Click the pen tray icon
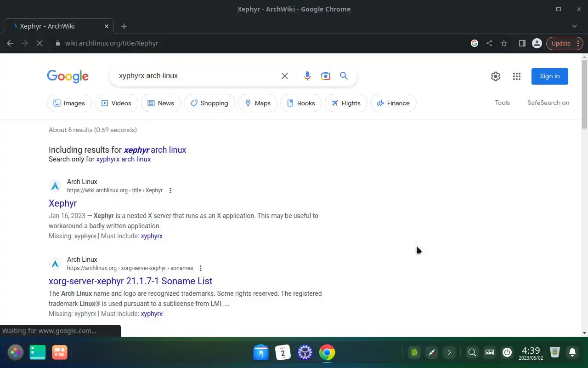 [x=432, y=352]
